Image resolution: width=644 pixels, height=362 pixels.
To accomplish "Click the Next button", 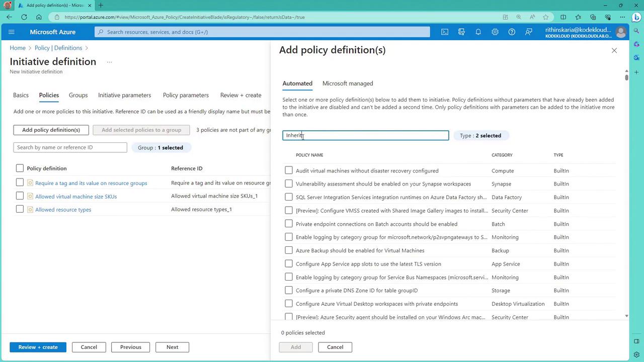I will click(172, 347).
